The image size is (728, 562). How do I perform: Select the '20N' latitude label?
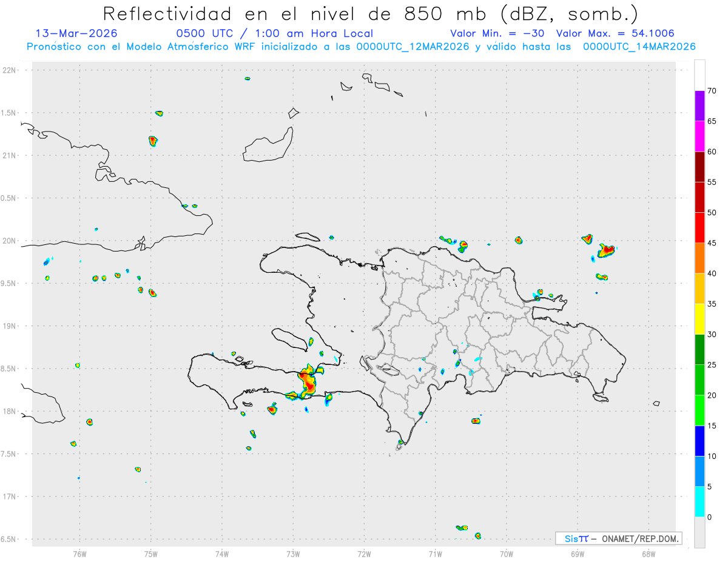pos(10,241)
